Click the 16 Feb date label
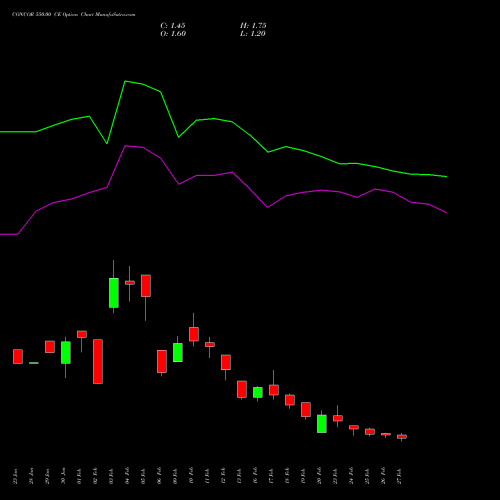Image resolution: width=500 pixels, height=500 pixels. [255, 476]
